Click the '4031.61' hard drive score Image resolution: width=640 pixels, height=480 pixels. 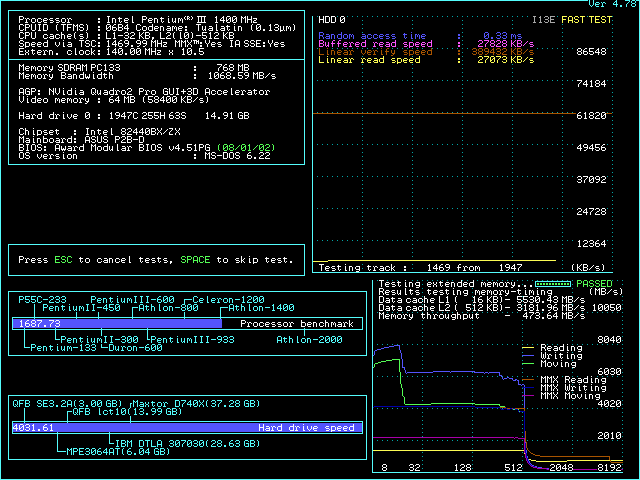33,428
